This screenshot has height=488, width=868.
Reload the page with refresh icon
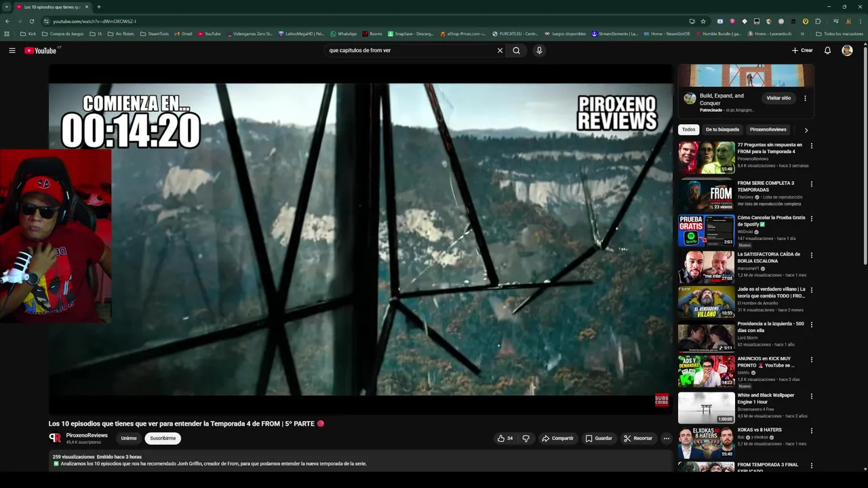(x=31, y=21)
